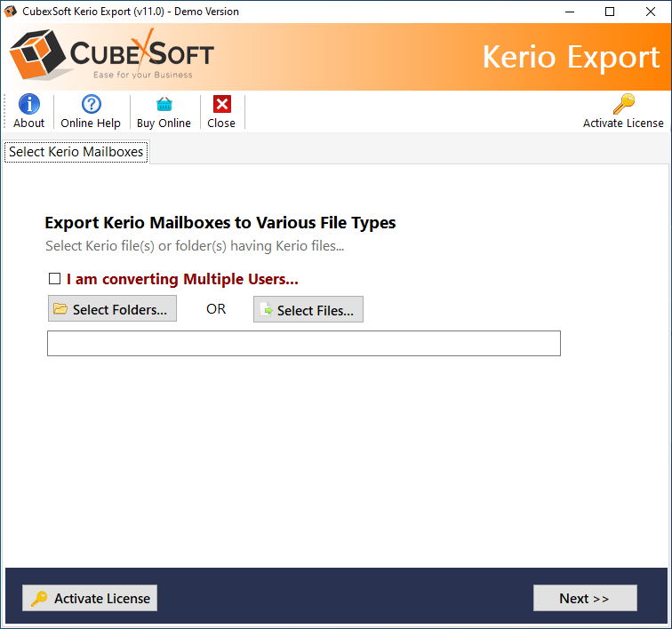The image size is (672, 629).
Task: Click the red Close toolbar icon
Action: tap(222, 104)
